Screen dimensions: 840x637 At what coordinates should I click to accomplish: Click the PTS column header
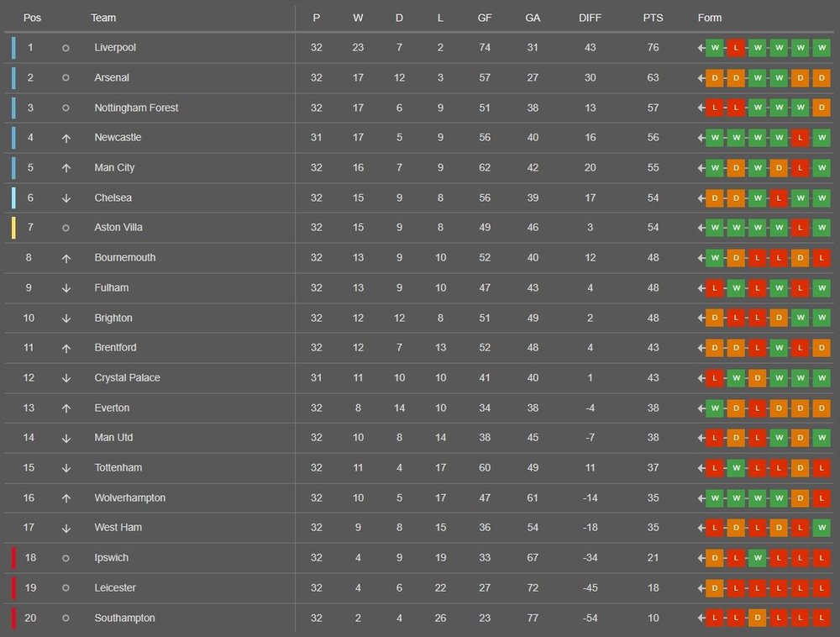(653, 18)
